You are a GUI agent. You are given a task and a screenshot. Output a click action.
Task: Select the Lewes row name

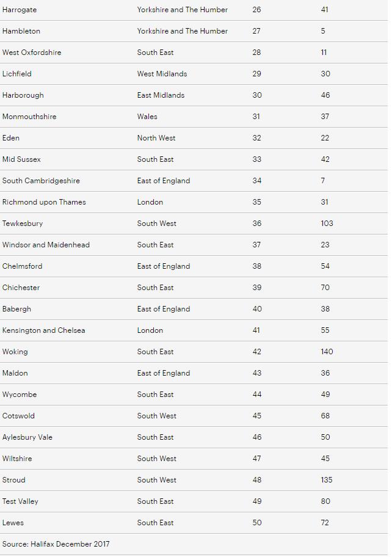coord(13,523)
